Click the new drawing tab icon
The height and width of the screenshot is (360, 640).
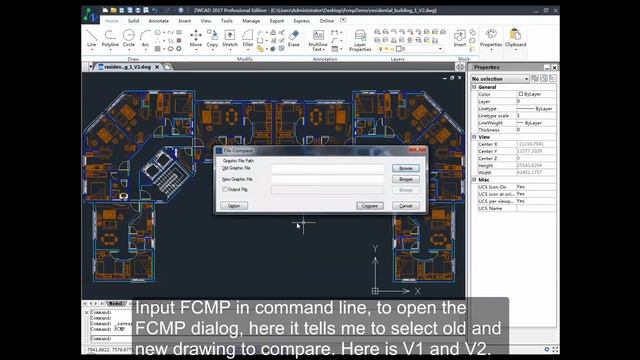tap(168, 67)
